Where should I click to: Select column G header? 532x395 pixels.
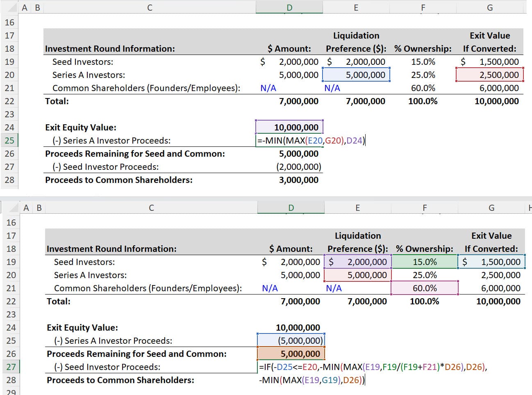[490, 7]
